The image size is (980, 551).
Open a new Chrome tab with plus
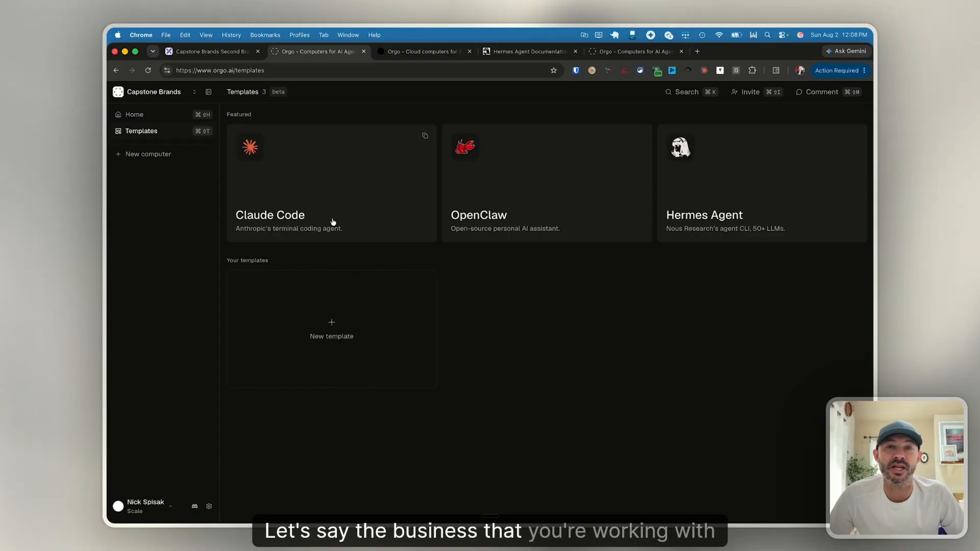(x=697, y=52)
